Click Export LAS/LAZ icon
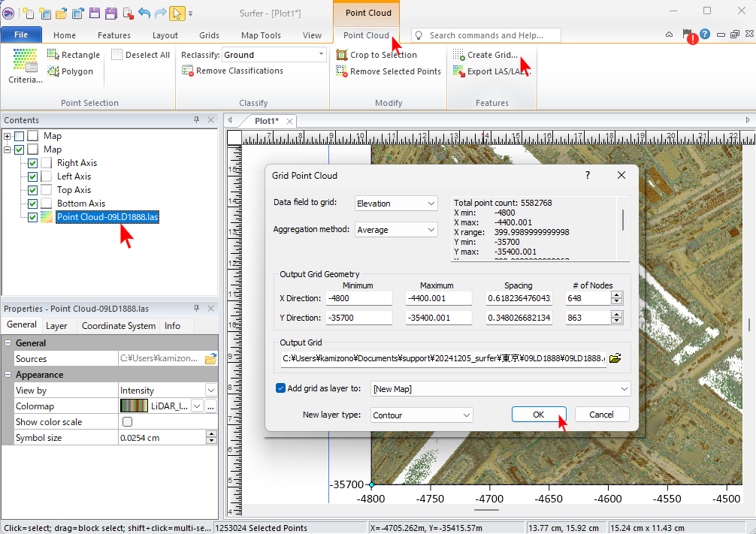The image size is (756, 534). coord(459,72)
